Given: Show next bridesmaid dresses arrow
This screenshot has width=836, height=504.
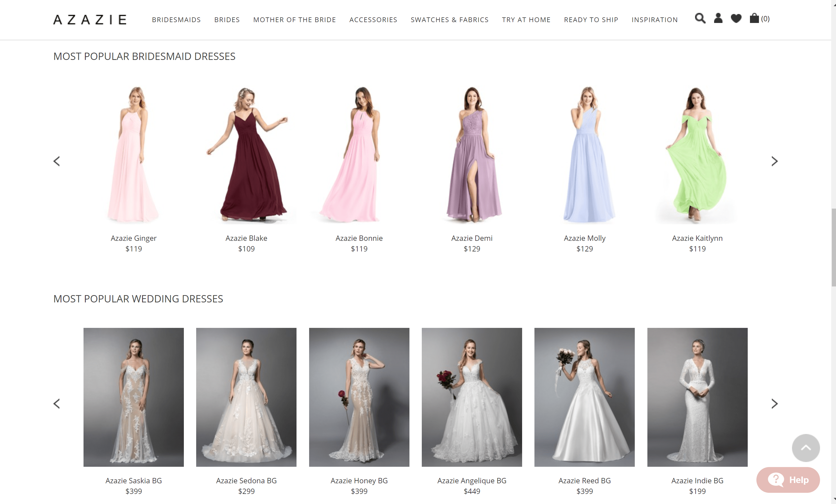Looking at the screenshot, I should [774, 161].
